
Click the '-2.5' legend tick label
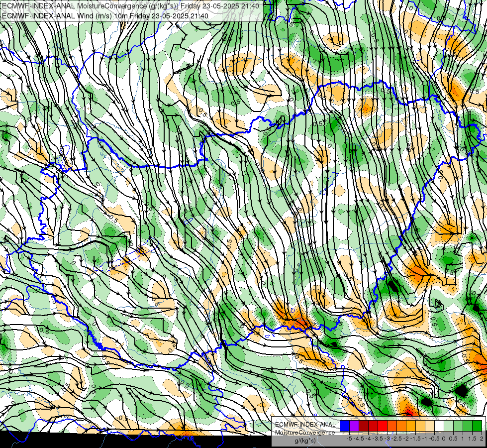pyautogui.click(x=396, y=439)
